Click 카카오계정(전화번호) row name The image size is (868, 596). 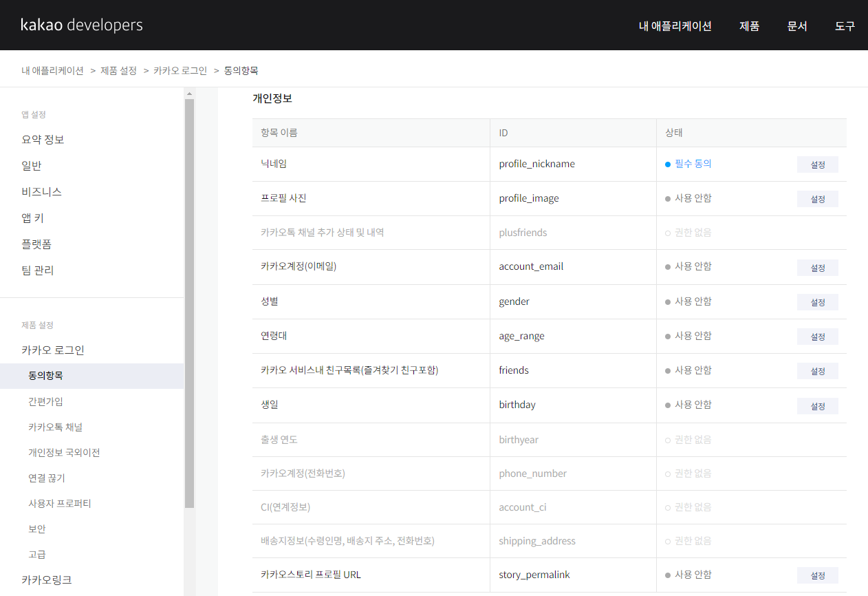coord(303,473)
